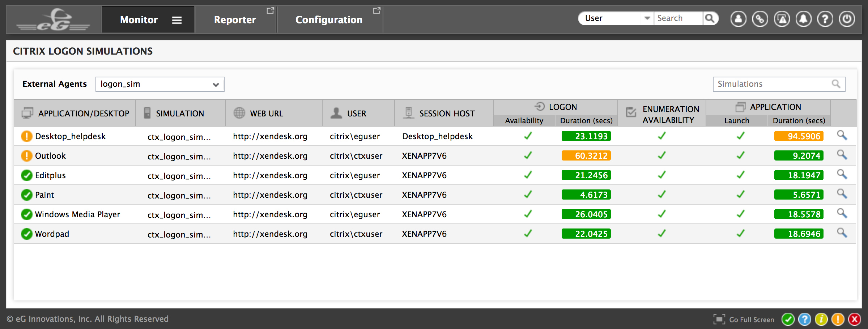Open the Wordpad application link
The height and width of the screenshot is (329, 868).
click(x=52, y=234)
